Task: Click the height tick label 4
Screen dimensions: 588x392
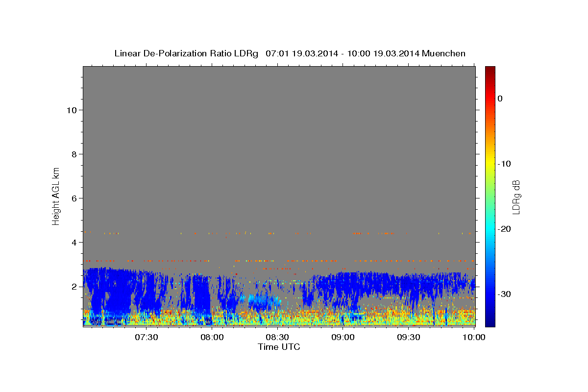Action: click(x=74, y=243)
